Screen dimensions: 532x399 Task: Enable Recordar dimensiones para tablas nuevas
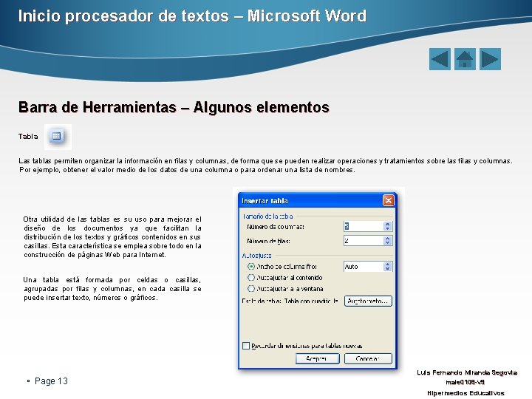246,346
